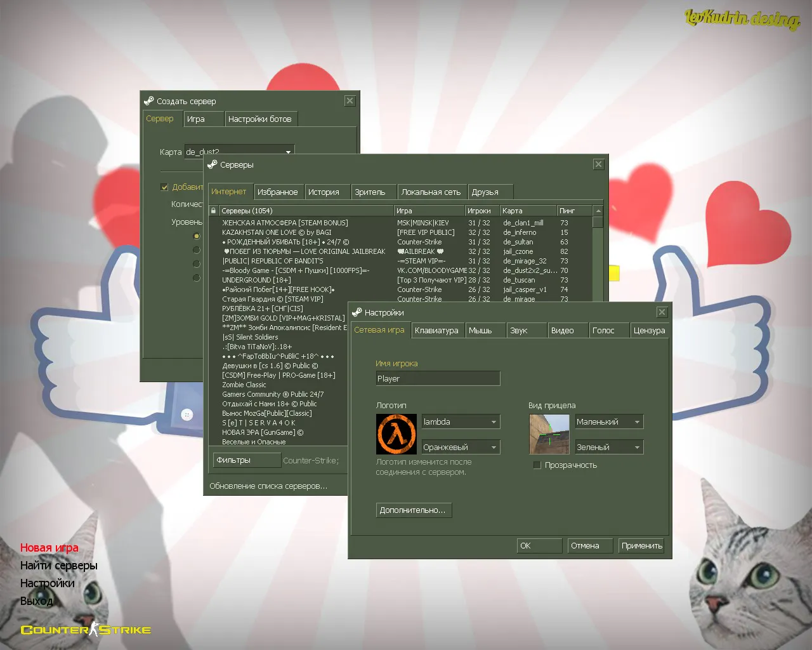
Task: Open the de_dust2 map dropdown
Action: 289,151
